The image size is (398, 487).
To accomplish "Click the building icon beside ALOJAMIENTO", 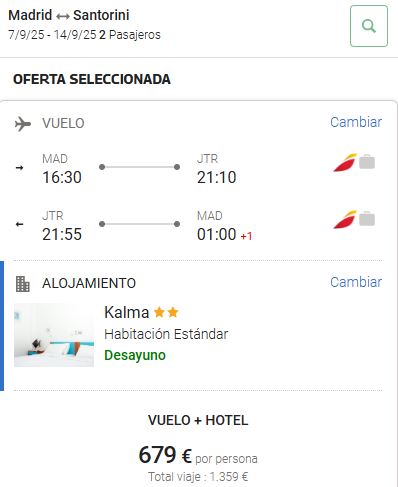I will [23, 284].
